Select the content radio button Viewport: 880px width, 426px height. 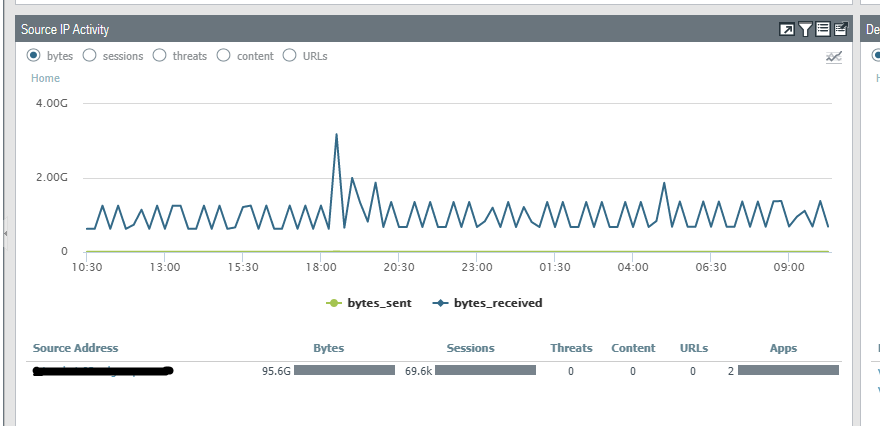click(x=224, y=56)
